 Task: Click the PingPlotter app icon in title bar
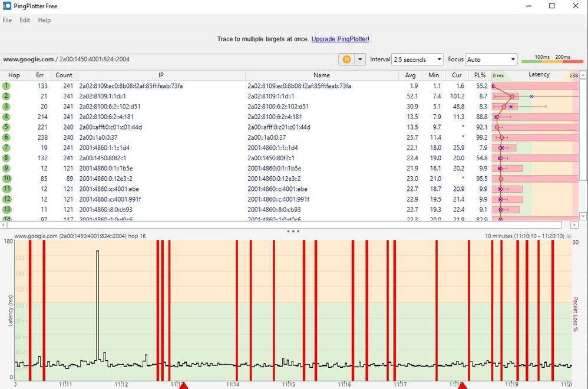pos(6,6)
